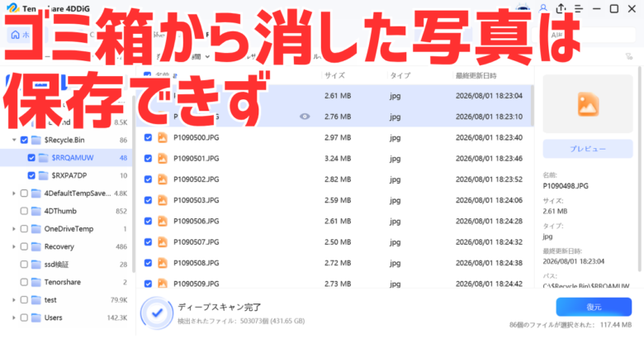Uncheck the $RXPA7DP folder checkbox
Image resolution: width=644 pixels, height=339 pixels.
click(x=31, y=175)
